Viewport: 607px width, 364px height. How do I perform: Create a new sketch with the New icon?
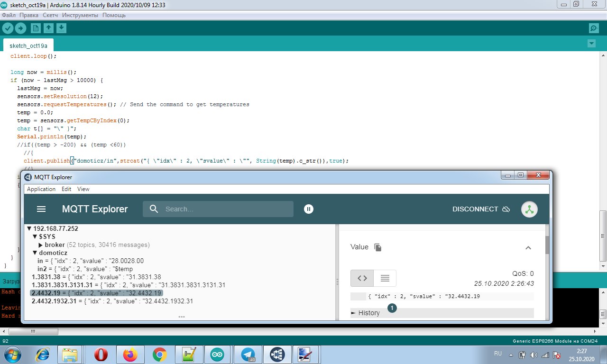coord(36,28)
